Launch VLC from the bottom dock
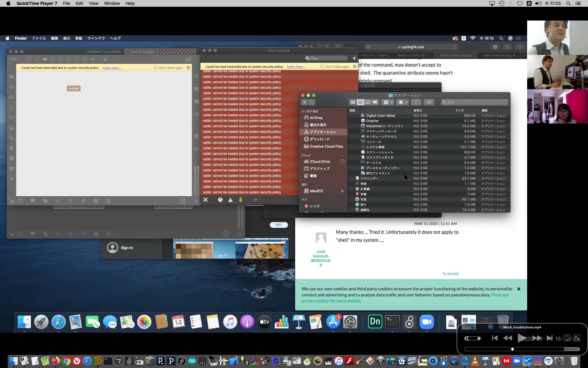588x368 pixels. click(x=475, y=361)
